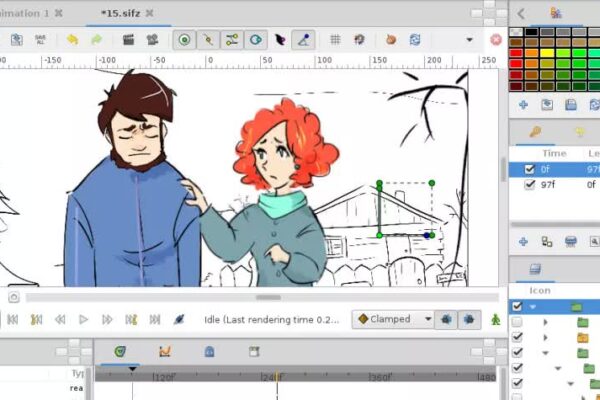Enable the unchecked layer in Layers panel
Viewport: 600px width, 400px height.
(517, 322)
